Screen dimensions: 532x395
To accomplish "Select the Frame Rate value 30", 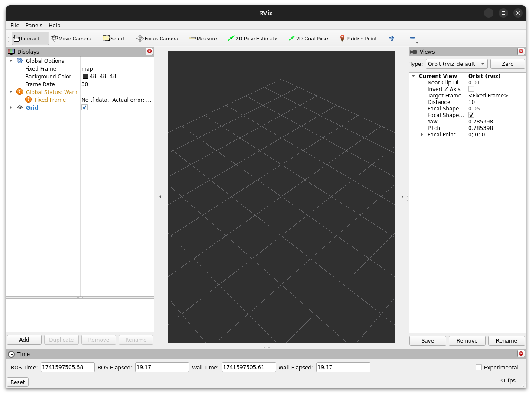I will coord(84,84).
